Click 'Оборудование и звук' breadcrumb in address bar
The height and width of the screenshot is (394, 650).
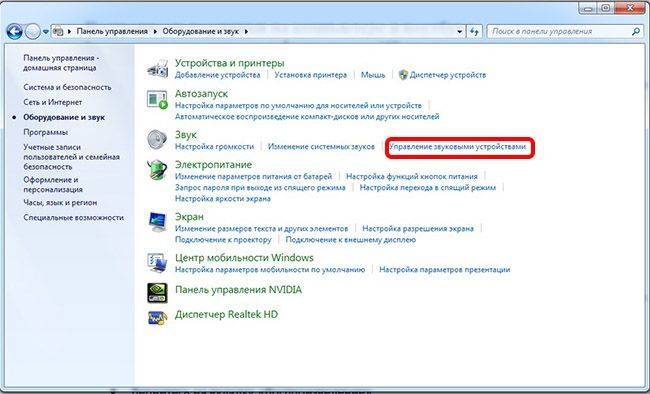(x=201, y=32)
